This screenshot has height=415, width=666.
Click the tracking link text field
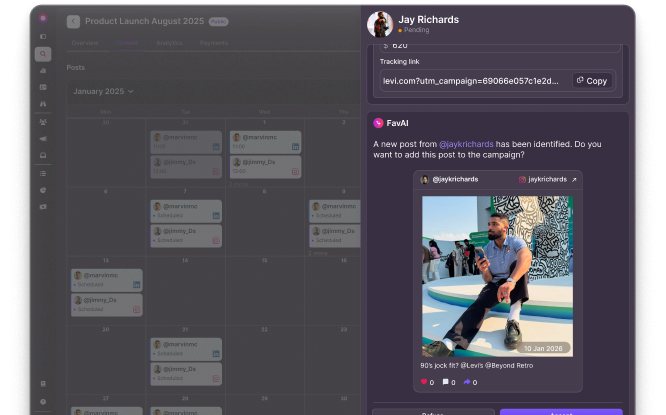click(497, 81)
